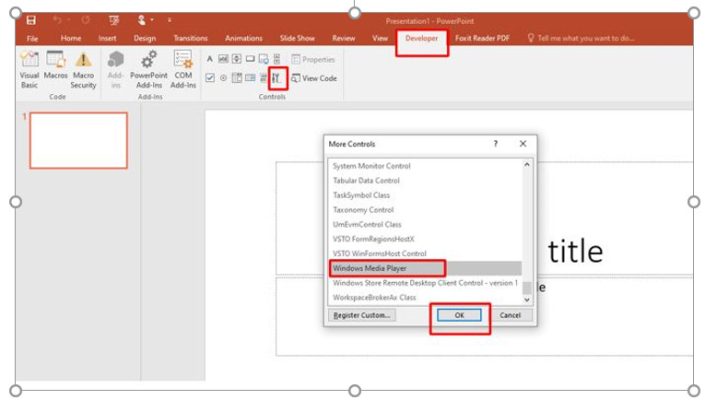Open More Controls from Controls group
The image size is (705, 400).
pos(277,78)
